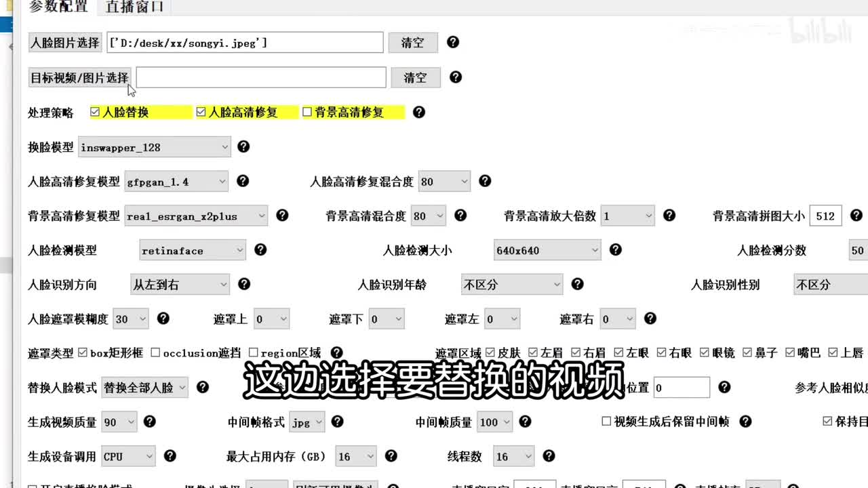Click help icon next to 背景高清修复 checkbox
Image resolution: width=868 pixels, height=488 pixels.
pos(419,112)
